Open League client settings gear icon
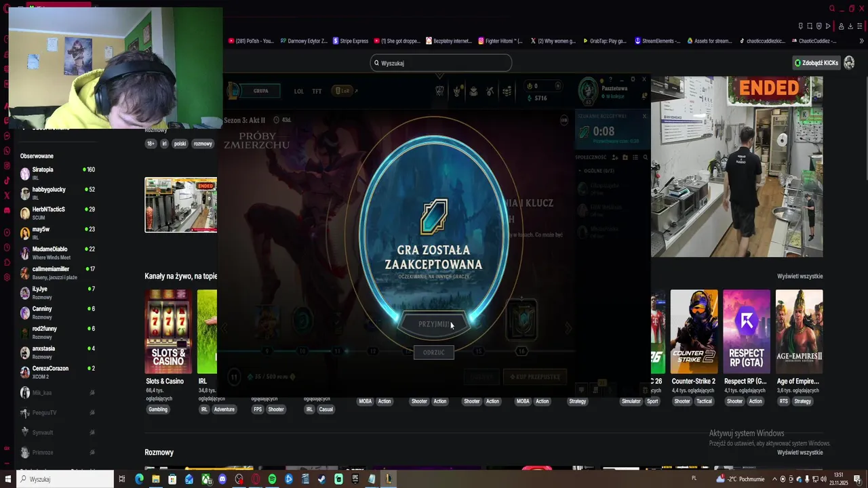The image size is (868, 488). click(x=633, y=79)
